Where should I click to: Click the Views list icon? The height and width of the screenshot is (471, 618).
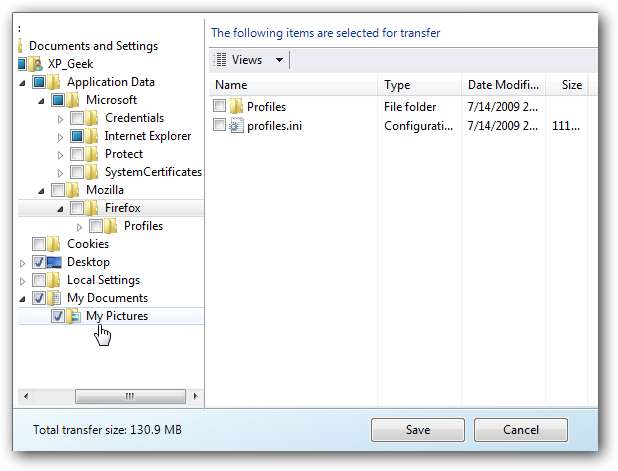[x=221, y=60]
